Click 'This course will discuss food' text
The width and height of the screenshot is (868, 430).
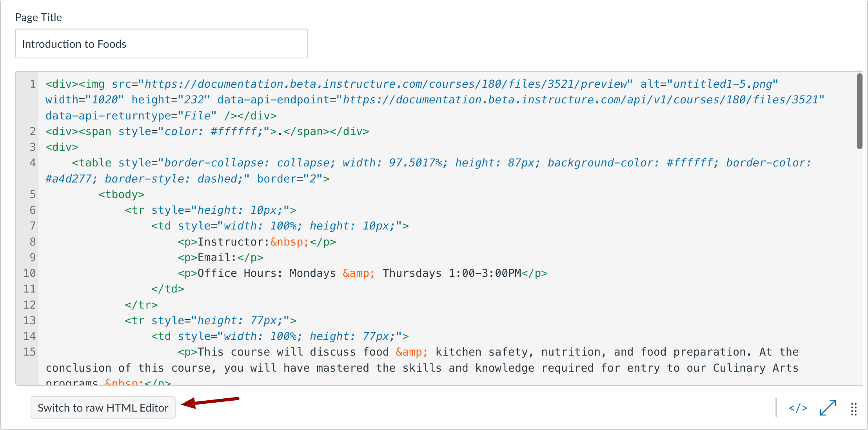pos(293,352)
